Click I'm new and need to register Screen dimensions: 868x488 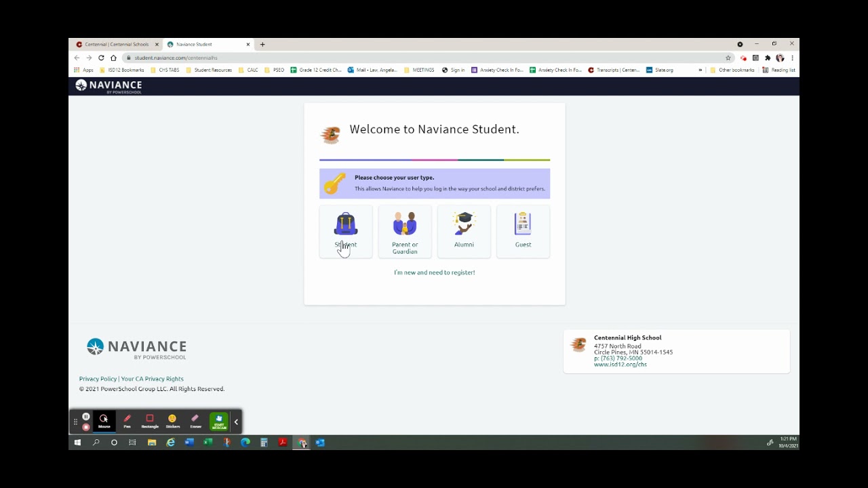(x=435, y=272)
